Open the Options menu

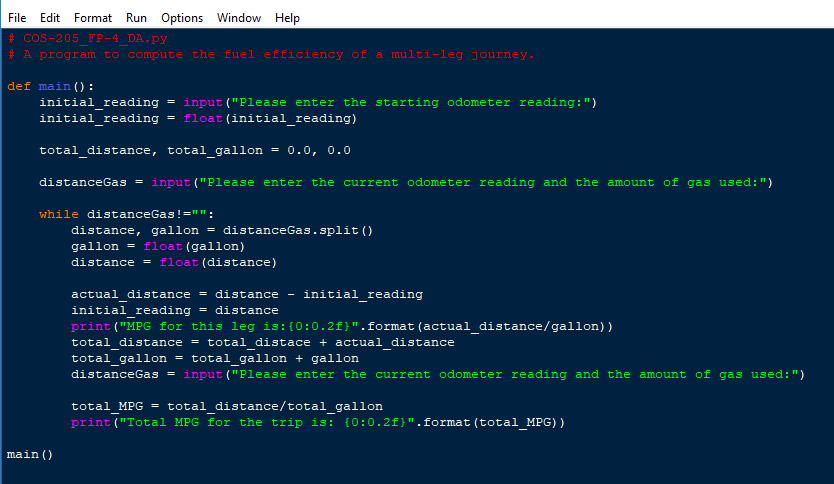point(182,18)
